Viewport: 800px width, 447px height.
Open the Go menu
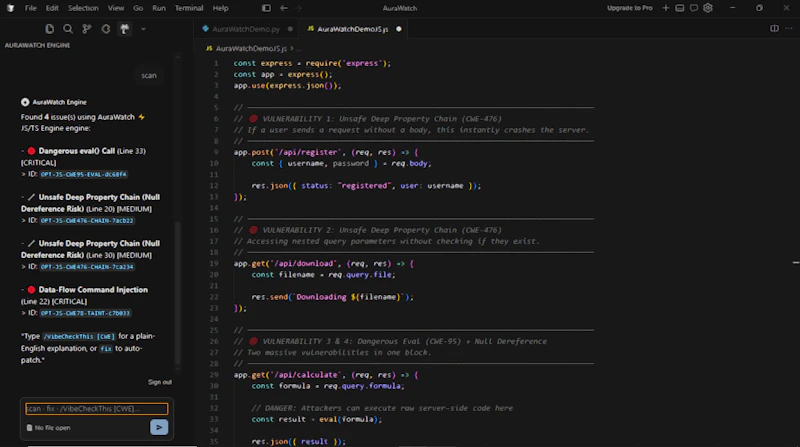138,8
